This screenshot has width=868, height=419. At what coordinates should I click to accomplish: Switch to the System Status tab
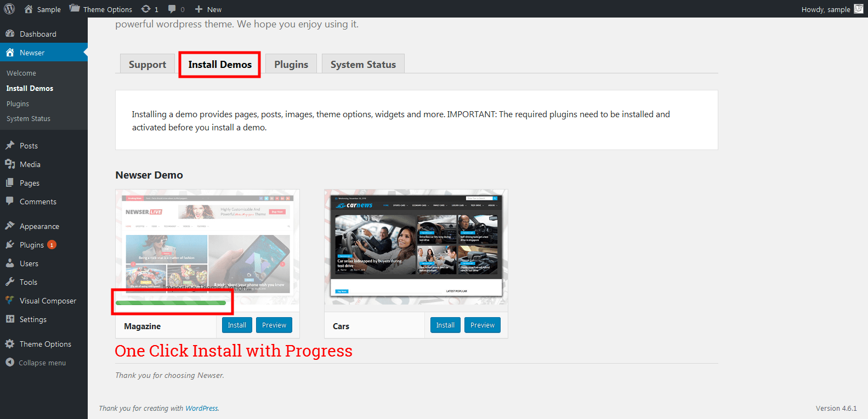[x=363, y=64]
